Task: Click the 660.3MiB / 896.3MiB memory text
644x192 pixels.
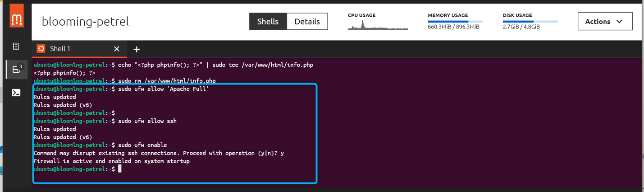Action: (x=453, y=27)
